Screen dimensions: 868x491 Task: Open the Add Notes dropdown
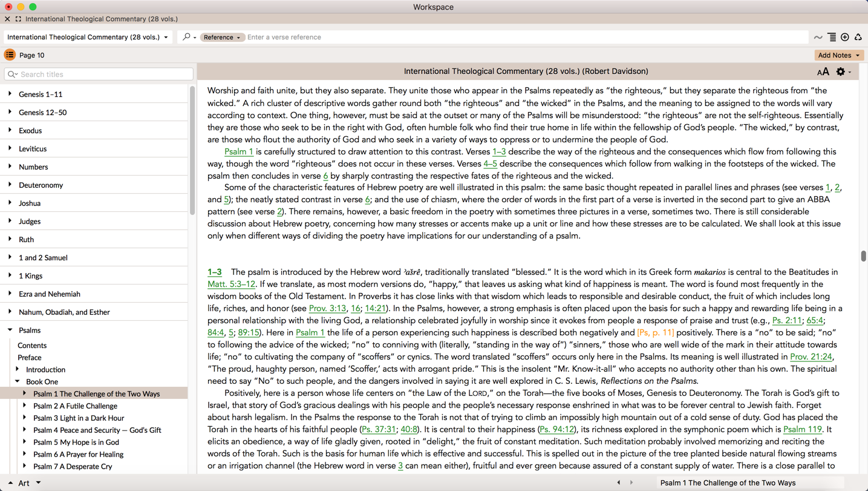[x=839, y=55]
